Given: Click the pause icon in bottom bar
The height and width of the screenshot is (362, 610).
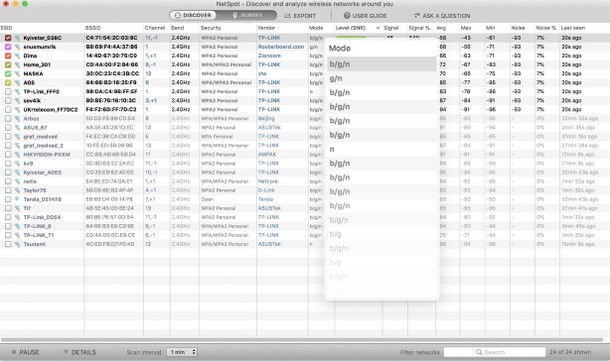Looking at the screenshot, I should [x=14, y=352].
